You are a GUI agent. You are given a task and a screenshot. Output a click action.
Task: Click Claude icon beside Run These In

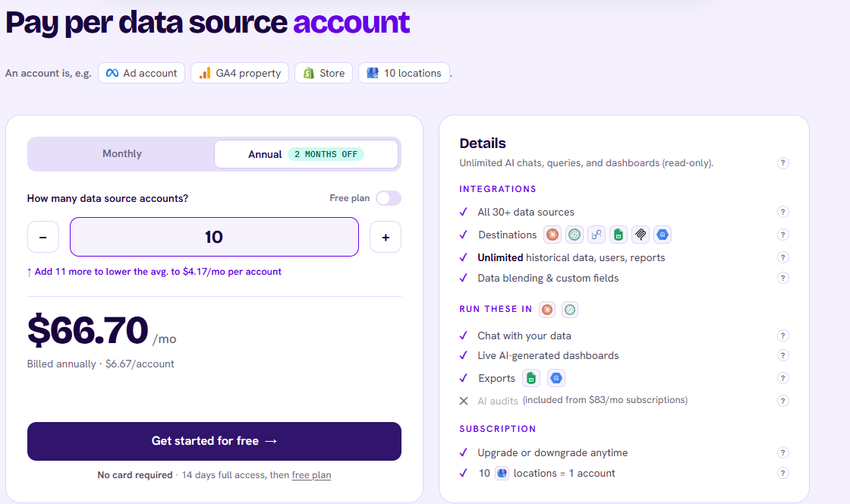(x=547, y=310)
